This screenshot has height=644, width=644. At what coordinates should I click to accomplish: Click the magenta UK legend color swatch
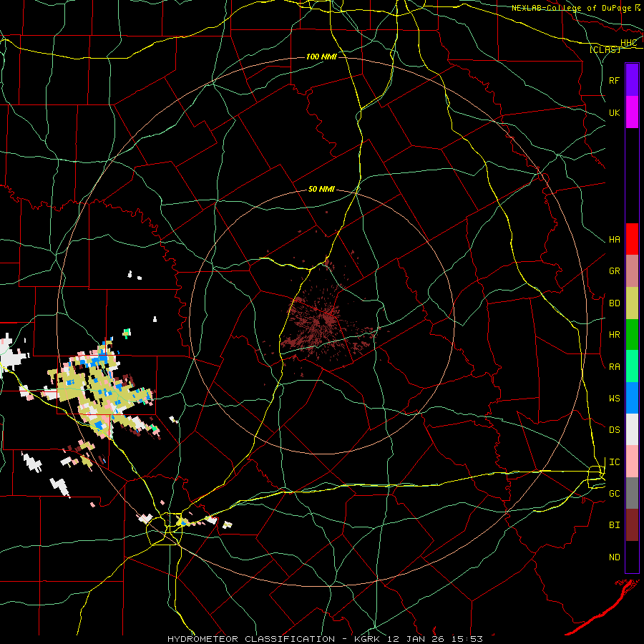[x=632, y=112]
